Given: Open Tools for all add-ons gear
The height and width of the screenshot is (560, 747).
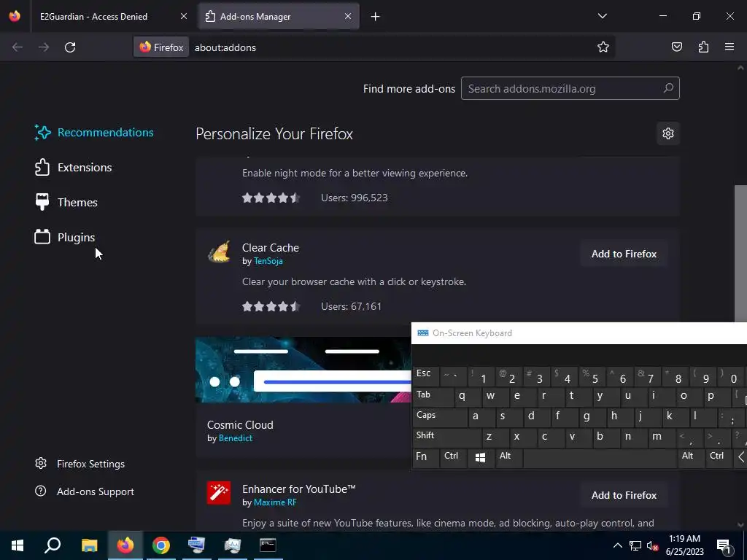Looking at the screenshot, I should pyautogui.click(x=668, y=133).
